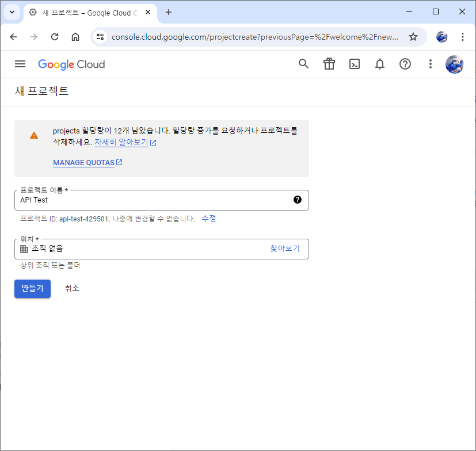Close the Chrome window
Image resolution: width=476 pixels, height=451 pixels.
click(x=462, y=12)
